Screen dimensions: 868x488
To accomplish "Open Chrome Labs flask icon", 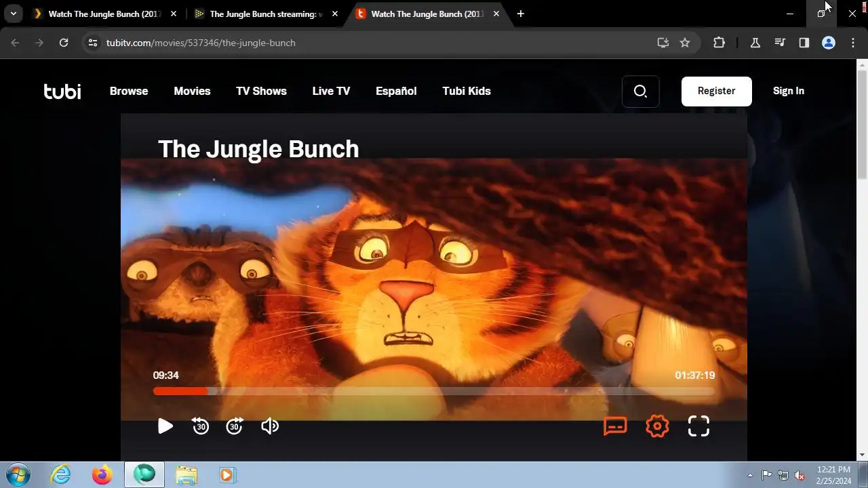I will tap(755, 43).
